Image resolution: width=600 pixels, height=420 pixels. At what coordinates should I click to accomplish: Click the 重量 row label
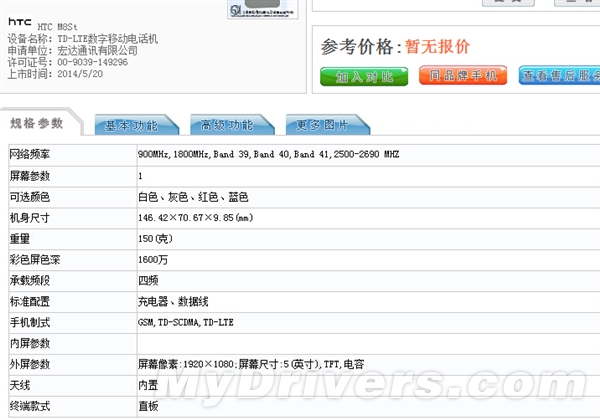(20, 239)
